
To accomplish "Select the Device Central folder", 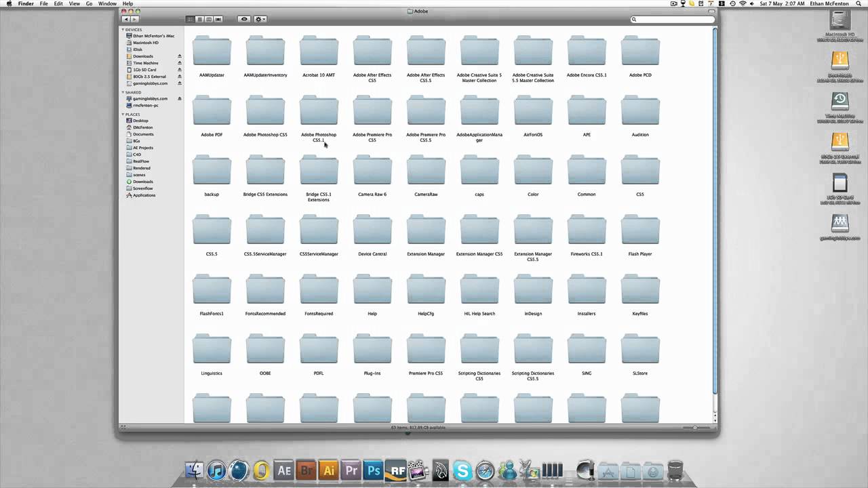I will [372, 230].
